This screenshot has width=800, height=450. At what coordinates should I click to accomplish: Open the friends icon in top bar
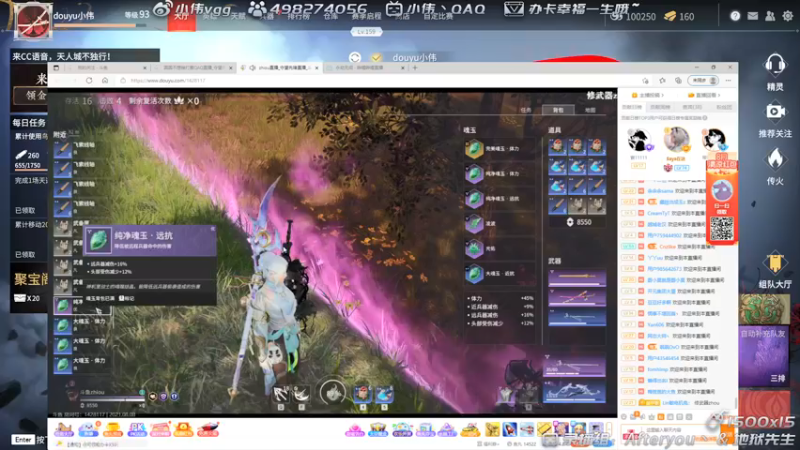point(770,16)
